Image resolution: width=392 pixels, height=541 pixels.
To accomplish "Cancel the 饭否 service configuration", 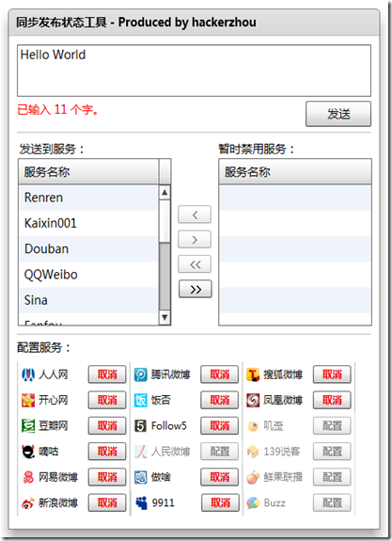I will point(220,400).
